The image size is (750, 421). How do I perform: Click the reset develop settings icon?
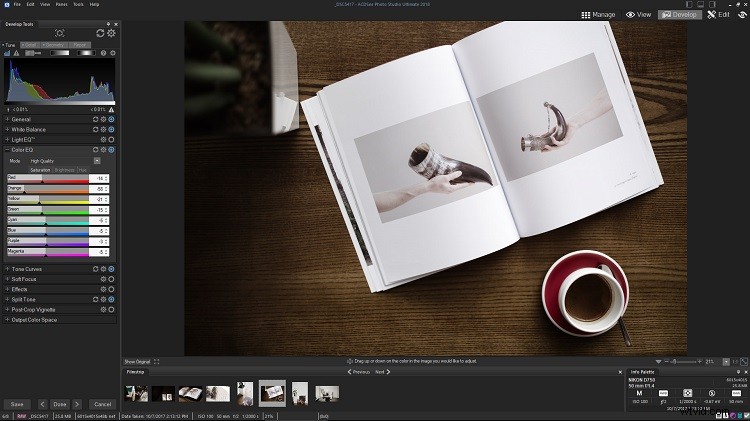[100, 33]
